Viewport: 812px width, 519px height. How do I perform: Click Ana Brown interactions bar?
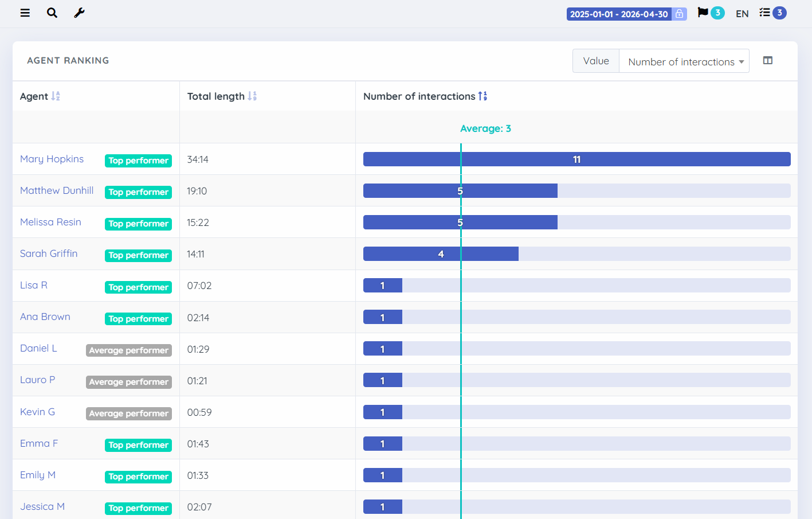(383, 317)
